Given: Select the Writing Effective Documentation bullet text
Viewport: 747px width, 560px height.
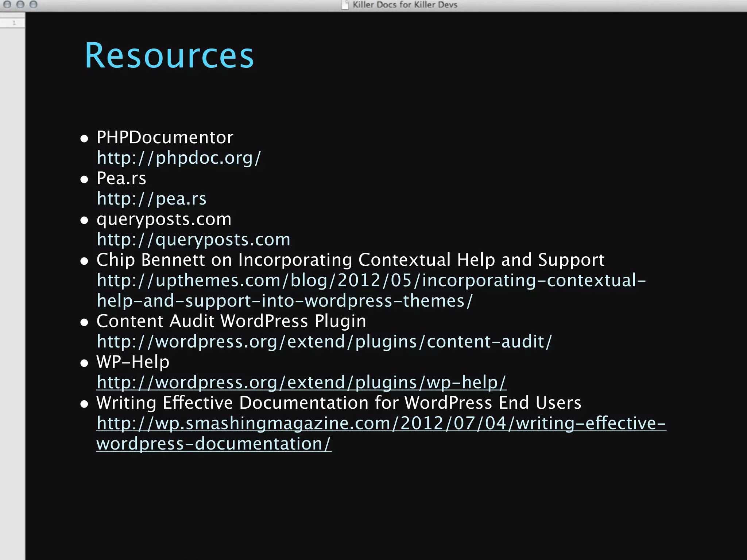Looking at the screenshot, I should [x=339, y=403].
